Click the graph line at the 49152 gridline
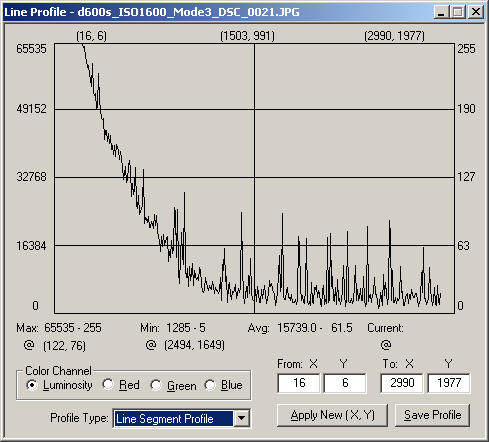 point(99,109)
